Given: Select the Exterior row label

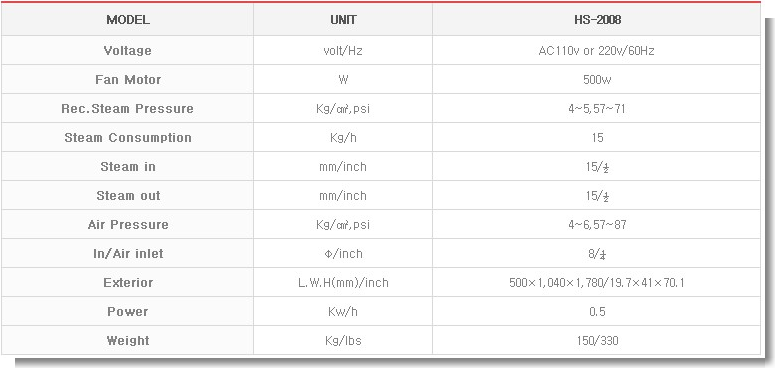Looking at the screenshot, I should tap(128, 283).
